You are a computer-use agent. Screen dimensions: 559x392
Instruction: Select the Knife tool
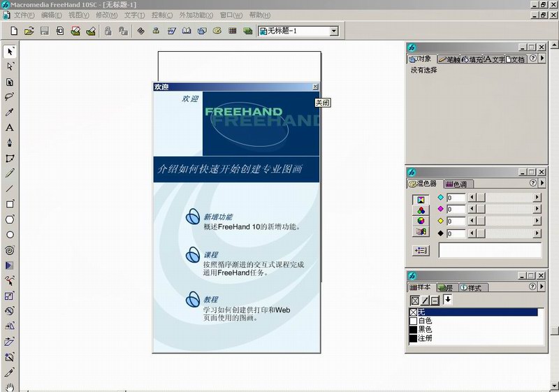tap(10, 372)
